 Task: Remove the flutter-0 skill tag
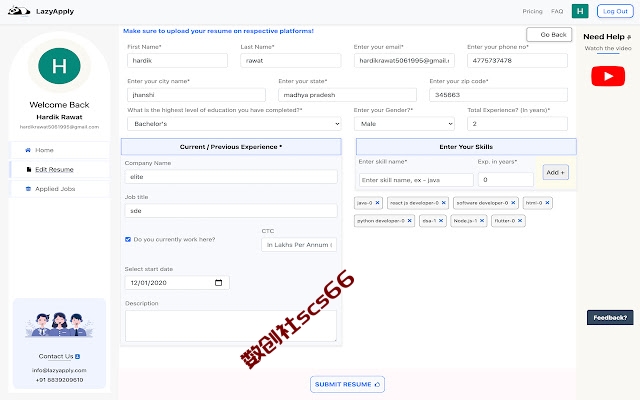[x=520, y=220]
